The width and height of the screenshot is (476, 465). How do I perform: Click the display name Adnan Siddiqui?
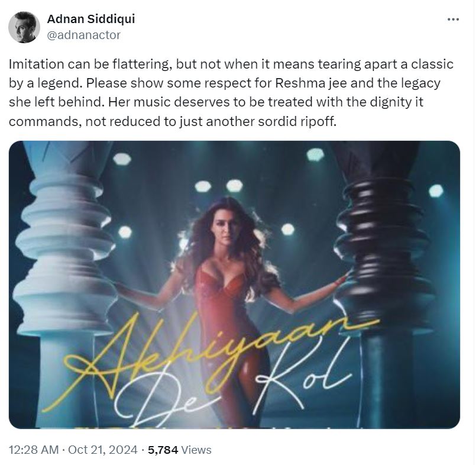(90, 19)
